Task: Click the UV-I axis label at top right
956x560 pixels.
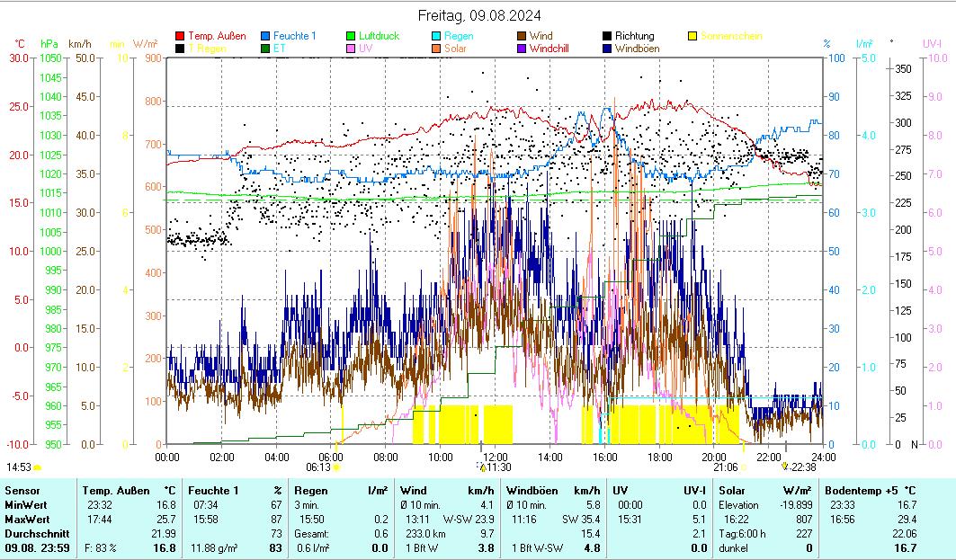Action: (x=932, y=42)
